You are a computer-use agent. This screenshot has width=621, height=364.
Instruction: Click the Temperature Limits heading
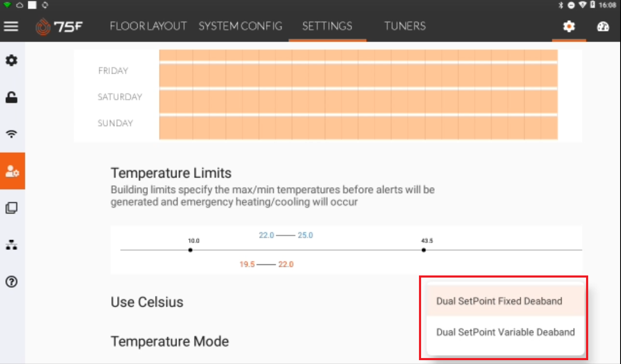[170, 173]
